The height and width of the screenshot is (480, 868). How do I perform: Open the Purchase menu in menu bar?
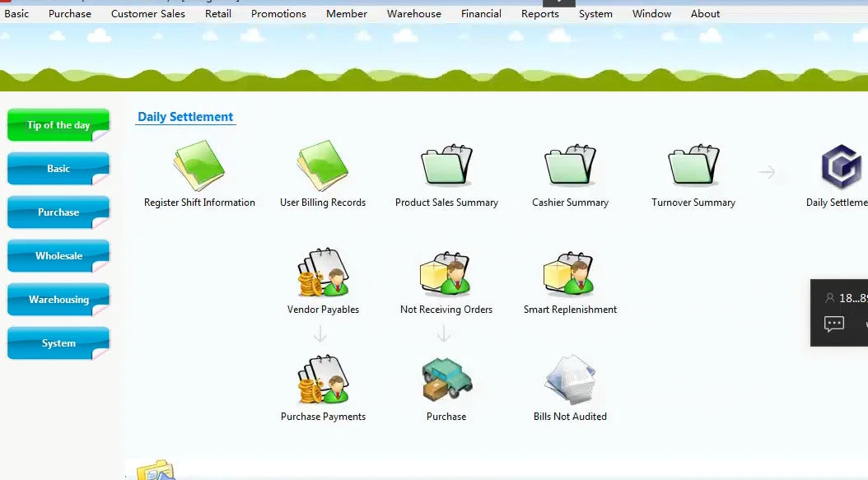70,14
